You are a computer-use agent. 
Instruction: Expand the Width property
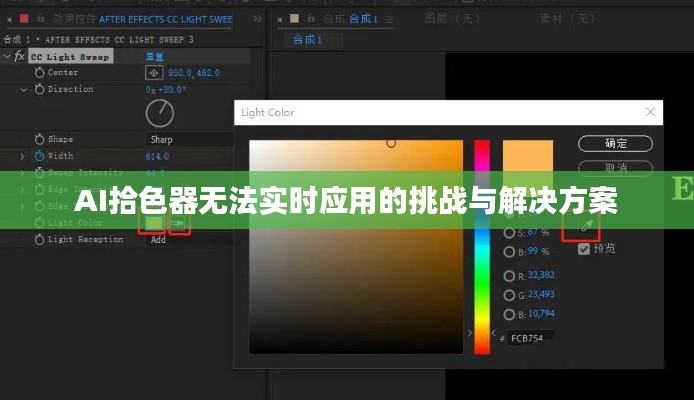point(23,156)
